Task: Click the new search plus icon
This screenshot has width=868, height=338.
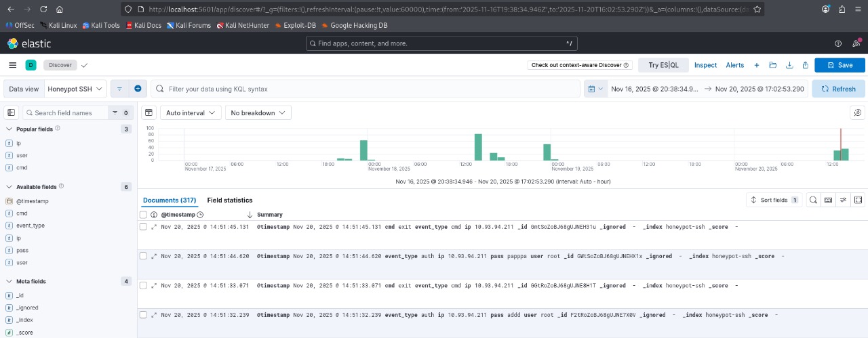Action: [757, 65]
